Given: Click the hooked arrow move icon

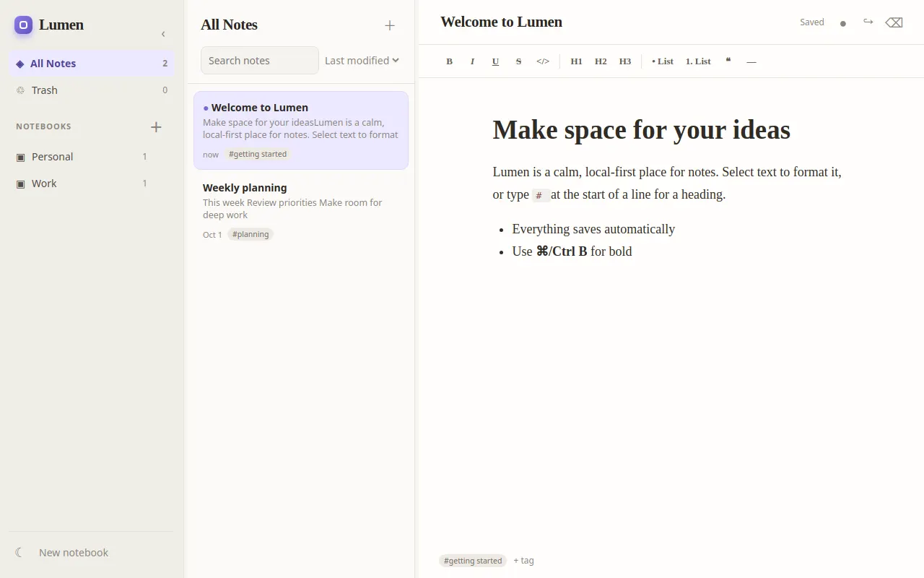Looking at the screenshot, I should [868, 22].
